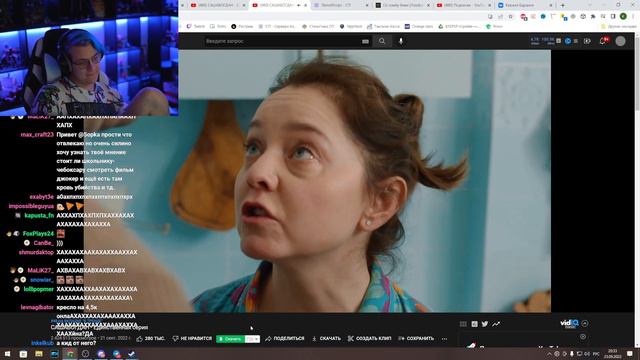Click username levnagibator in chat
This screenshot has height=360, width=640.
37,307
